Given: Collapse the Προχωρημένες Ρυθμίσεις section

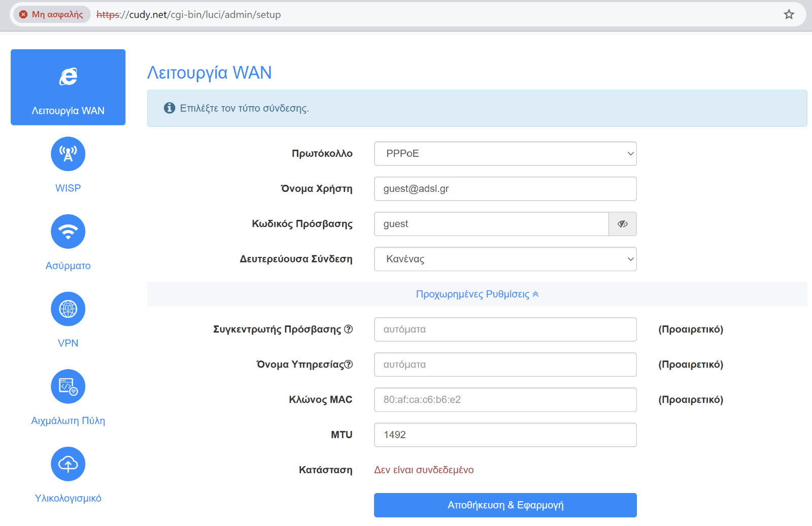Looking at the screenshot, I should 477,294.
